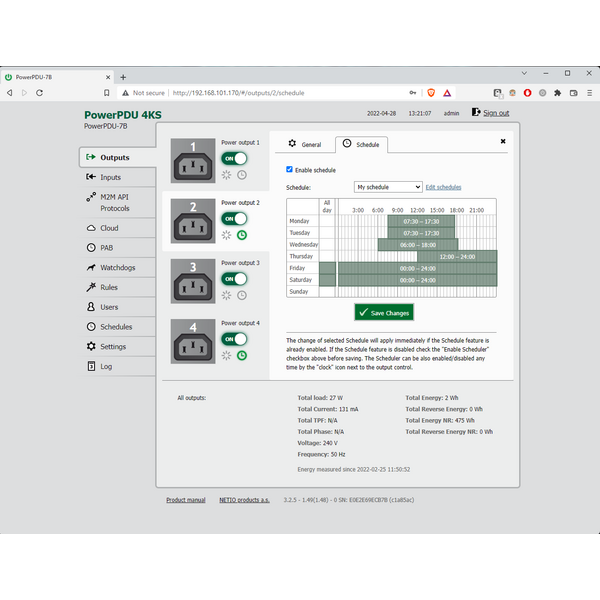
Task: Toggle the Power output 4 switch
Action: [x=234, y=339]
